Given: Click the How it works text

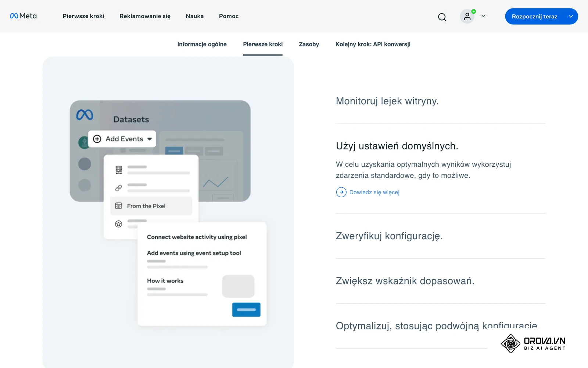Looking at the screenshot, I should [x=165, y=281].
